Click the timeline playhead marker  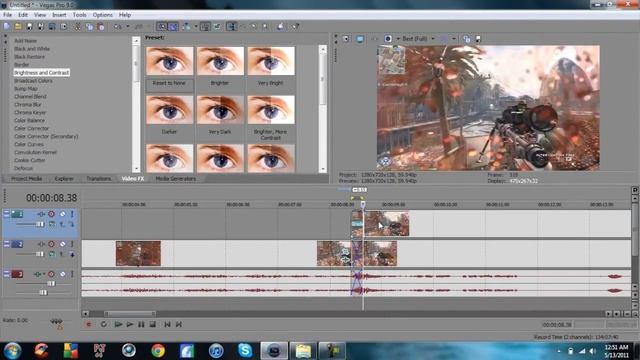[363, 204]
